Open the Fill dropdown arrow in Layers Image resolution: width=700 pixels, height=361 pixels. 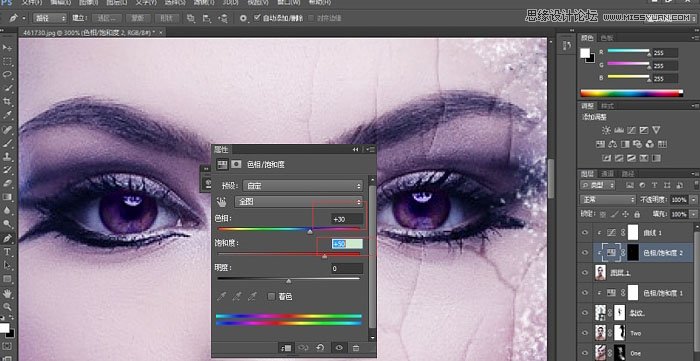pyautogui.click(x=693, y=214)
